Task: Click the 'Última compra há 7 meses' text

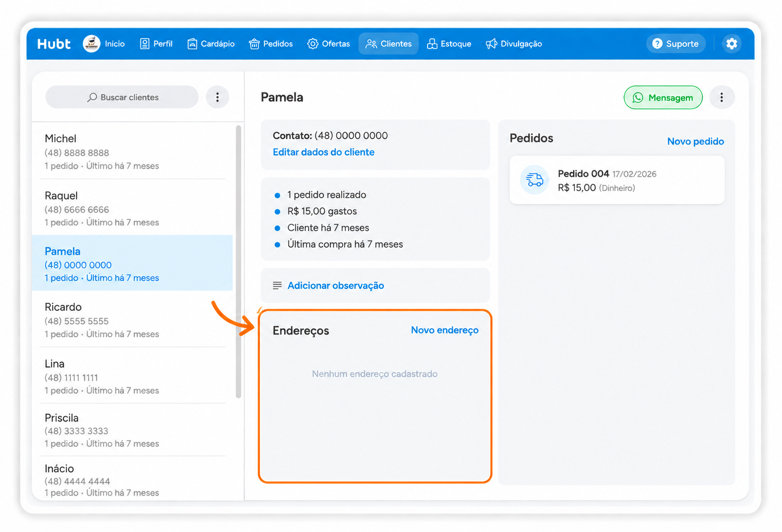Action: 345,244
